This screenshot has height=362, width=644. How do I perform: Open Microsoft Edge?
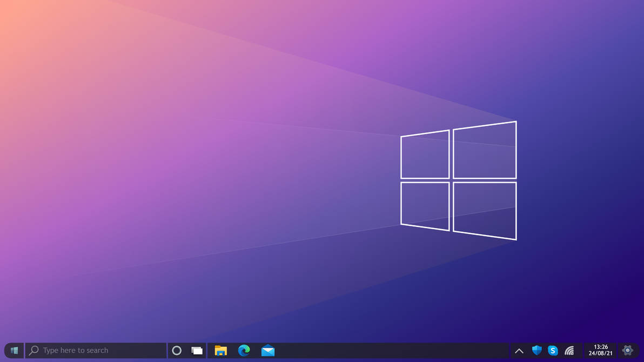pyautogui.click(x=244, y=350)
